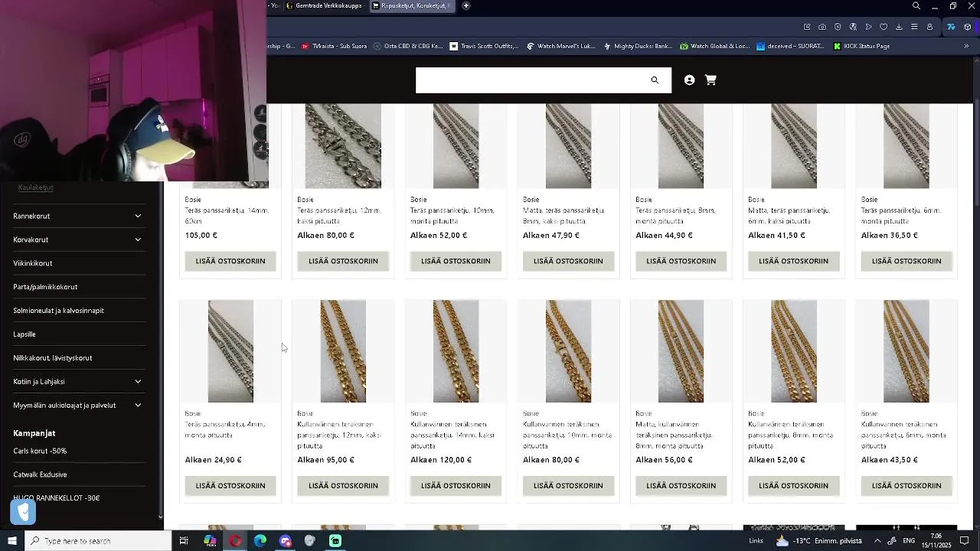This screenshot has height=551, width=980.
Task: Click the browser profile person icon
Action: tap(929, 27)
